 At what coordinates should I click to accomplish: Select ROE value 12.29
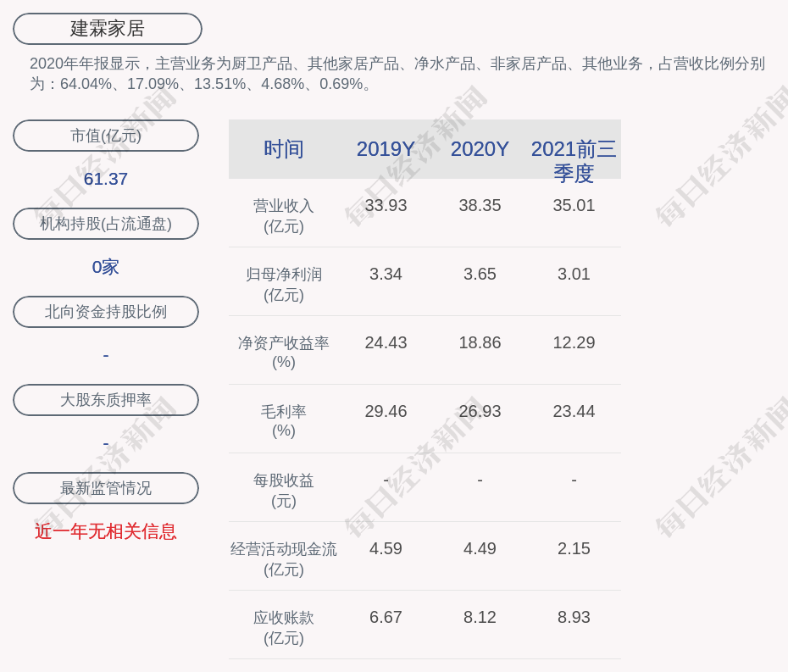point(574,342)
